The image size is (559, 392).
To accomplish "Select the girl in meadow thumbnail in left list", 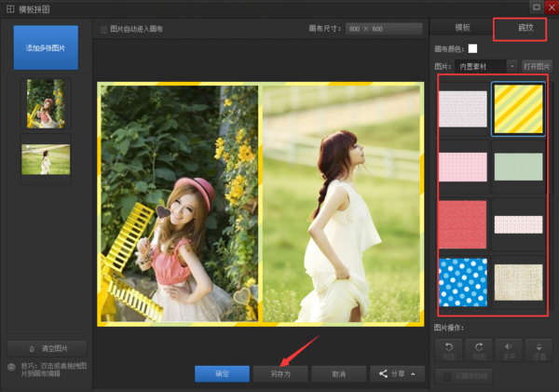I will point(46,159).
